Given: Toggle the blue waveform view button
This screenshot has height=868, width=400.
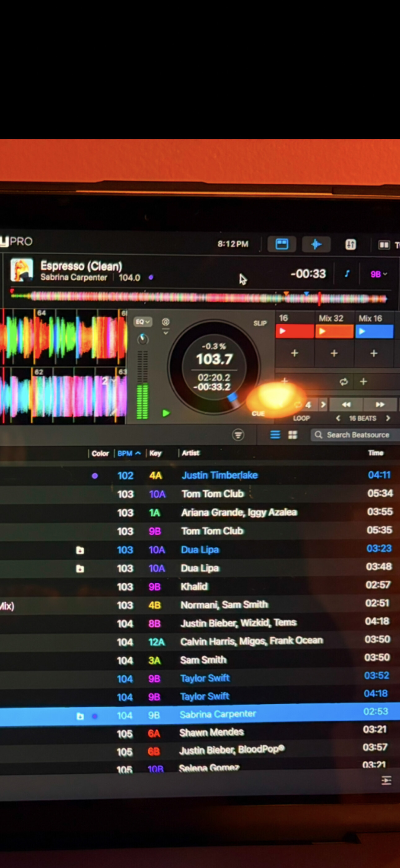Looking at the screenshot, I should pos(316,244).
